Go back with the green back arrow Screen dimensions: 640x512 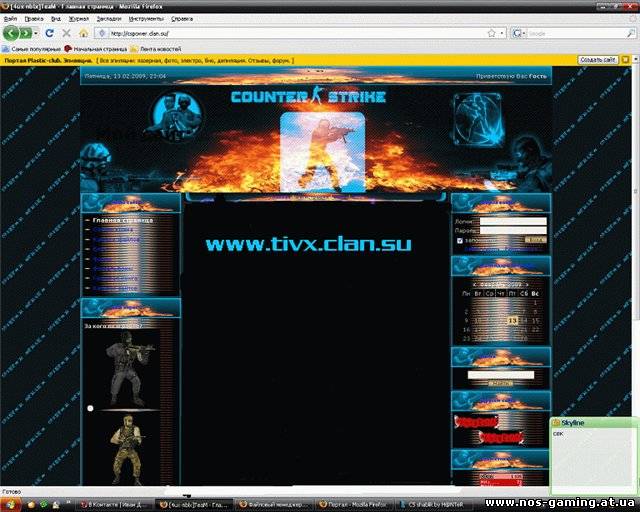[11, 33]
